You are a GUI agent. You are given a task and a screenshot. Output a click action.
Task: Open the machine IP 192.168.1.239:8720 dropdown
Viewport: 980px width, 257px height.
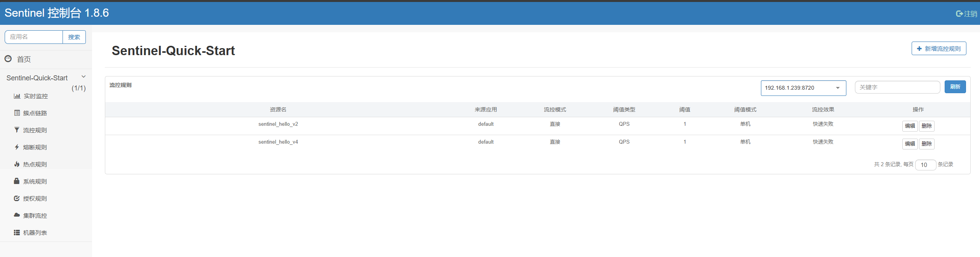pos(803,88)
